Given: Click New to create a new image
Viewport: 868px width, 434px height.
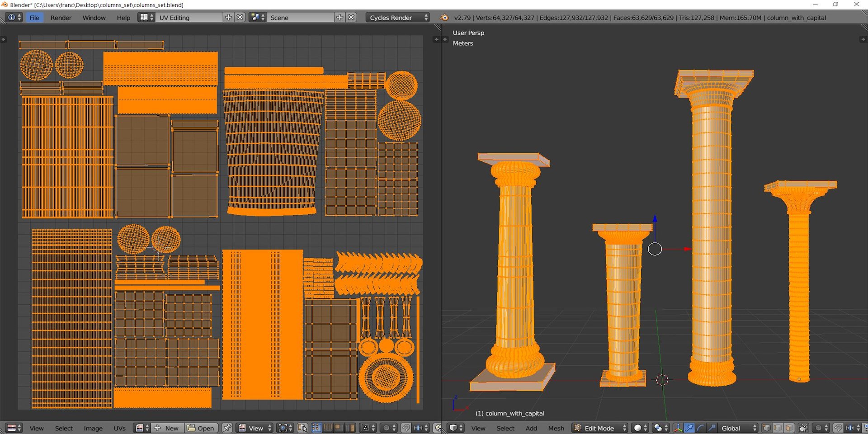Looking at the screenshot, I should coord(167,428).
